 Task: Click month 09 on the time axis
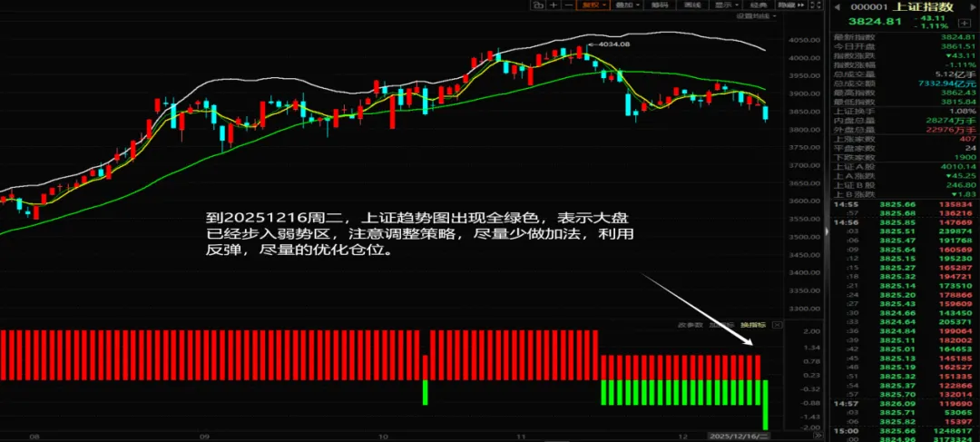coord(203,436)
